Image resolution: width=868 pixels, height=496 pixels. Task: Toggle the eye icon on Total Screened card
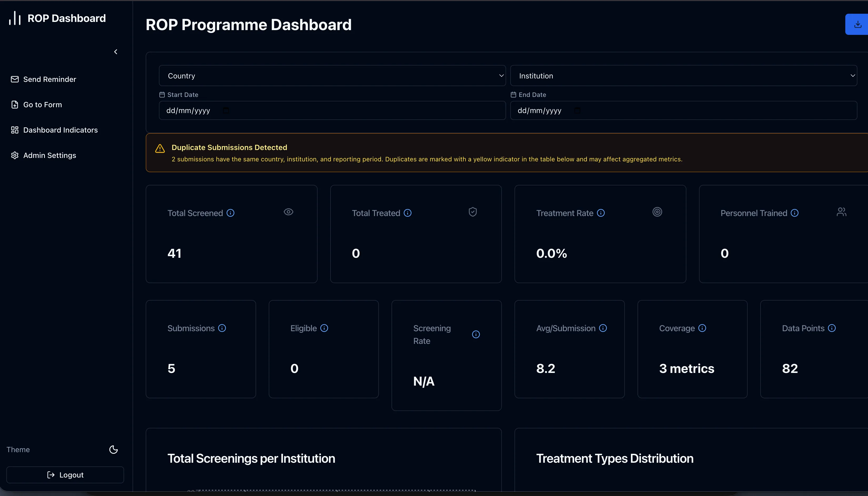288,212
